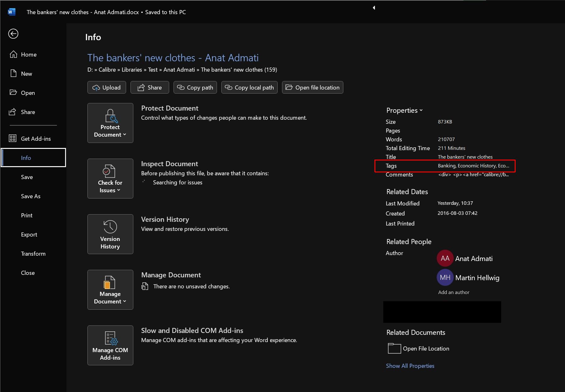Click the New blank page icon
This screenshot has width=565, height=392.
click(x=13, y=73)
